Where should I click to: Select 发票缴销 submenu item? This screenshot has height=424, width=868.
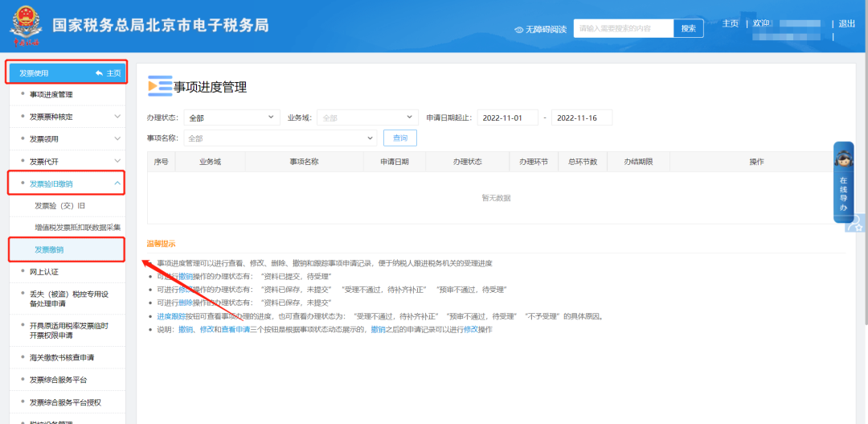49,250
